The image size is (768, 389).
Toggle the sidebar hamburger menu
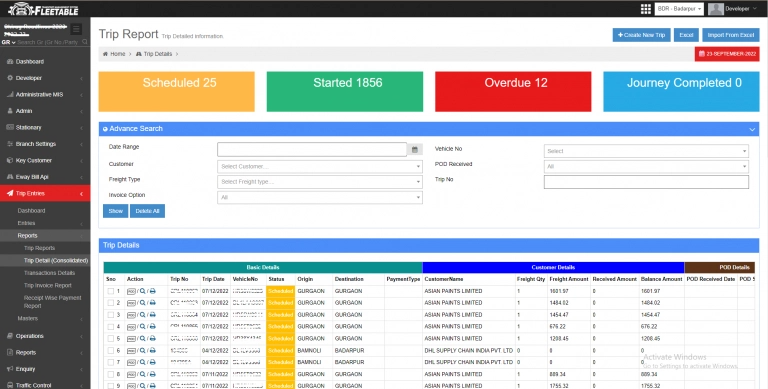[76, 29]
